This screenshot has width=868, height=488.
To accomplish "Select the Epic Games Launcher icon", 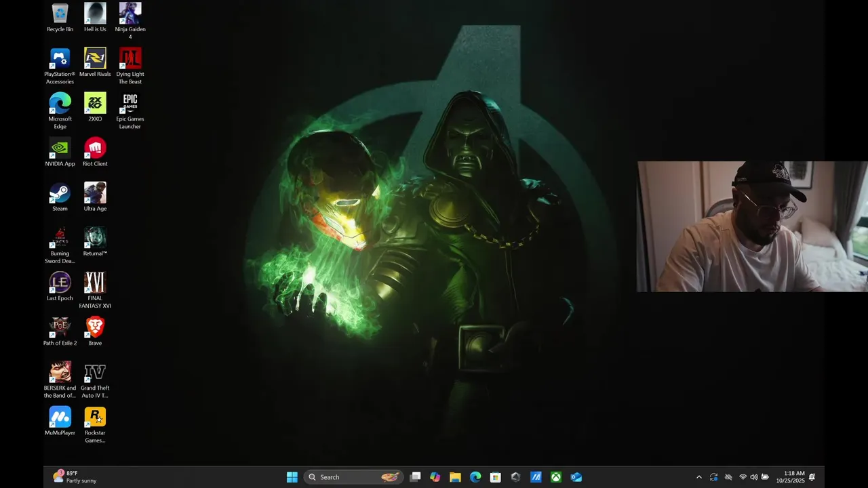I will (x=130, y=110).
